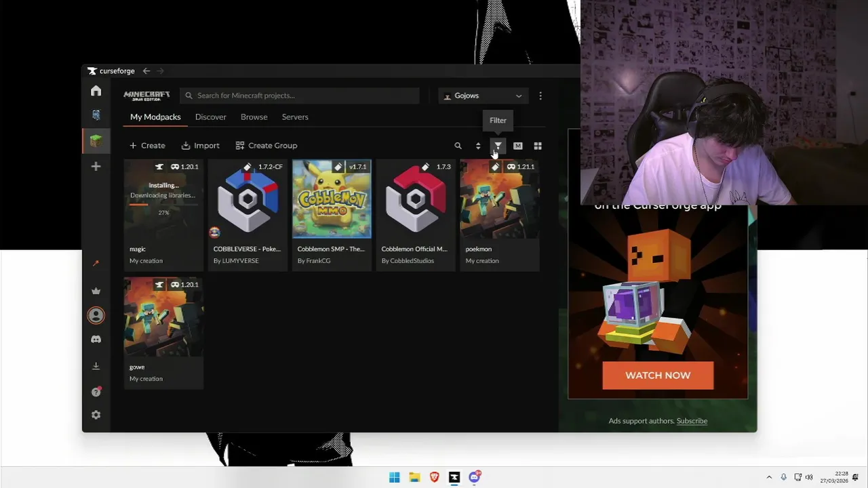Open Brave browser from the taskbar

(x=435, y=477)
